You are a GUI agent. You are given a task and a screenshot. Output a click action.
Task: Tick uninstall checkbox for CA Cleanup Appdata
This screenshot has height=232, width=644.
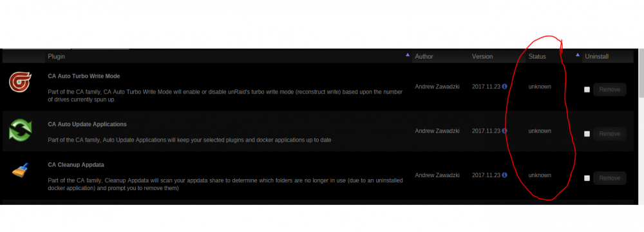[x=587, y=178]
